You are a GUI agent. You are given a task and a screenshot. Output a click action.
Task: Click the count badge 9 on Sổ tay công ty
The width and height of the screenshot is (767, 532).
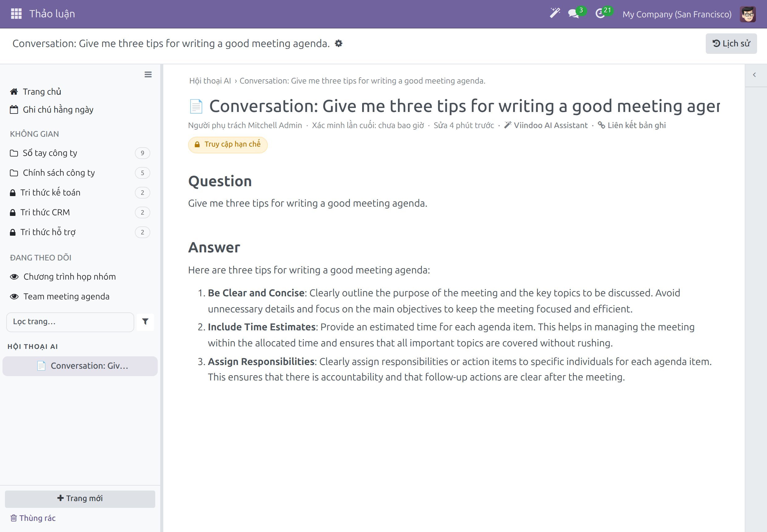pyautogui.click(x=142, y=153)
